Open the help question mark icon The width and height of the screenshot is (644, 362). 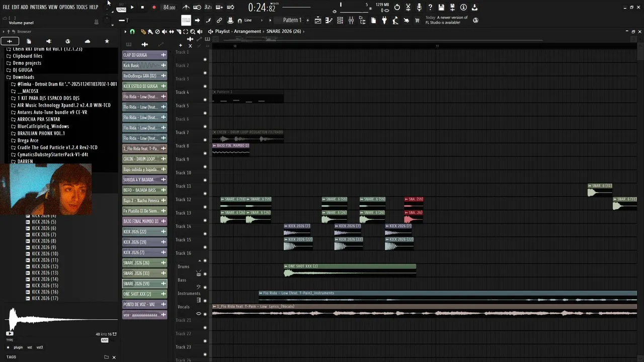coord(430,7)
